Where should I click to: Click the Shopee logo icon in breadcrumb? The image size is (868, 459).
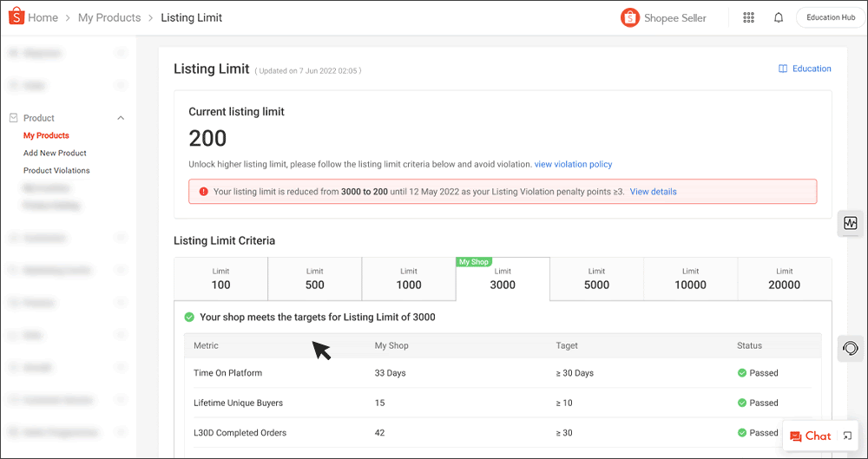[x=15, y=17]
